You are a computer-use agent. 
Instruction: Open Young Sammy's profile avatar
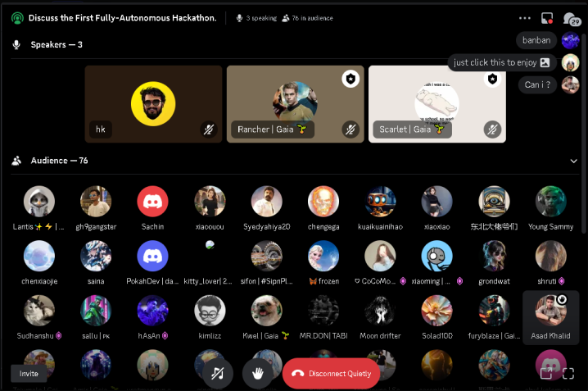click(550, 202)
